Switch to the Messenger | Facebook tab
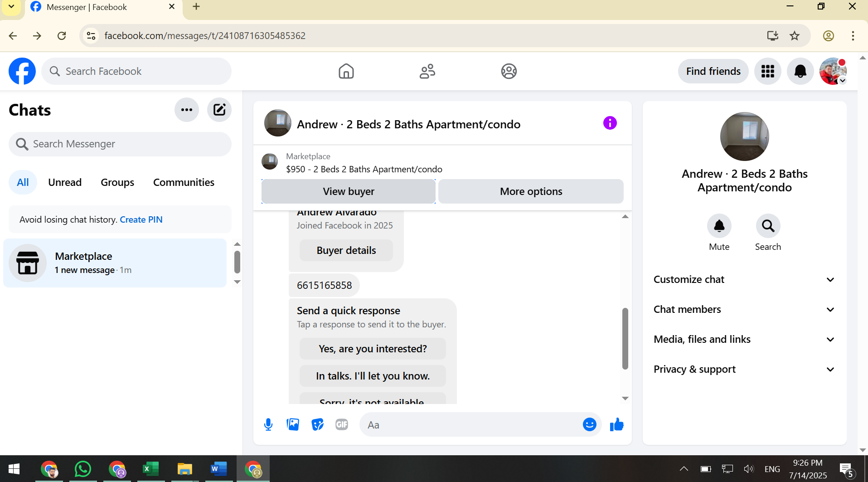Viewport: 868px width, 482px height. tap(103, 7)
